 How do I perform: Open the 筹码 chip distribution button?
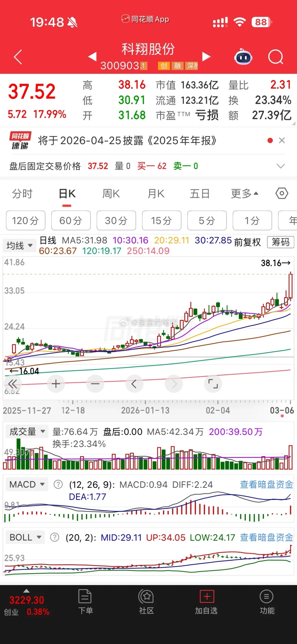pyautogui.click(x=280, y=242)
